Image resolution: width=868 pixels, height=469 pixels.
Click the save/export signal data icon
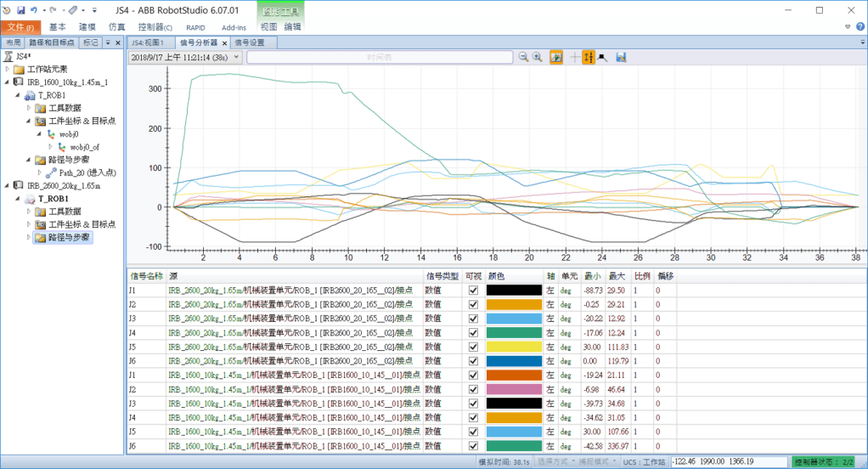[x=622, y=57]
